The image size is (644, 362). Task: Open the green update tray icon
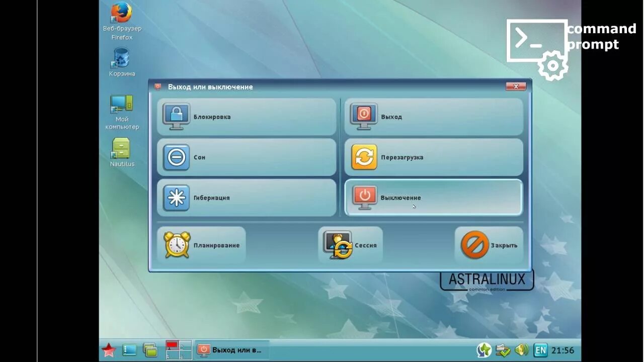point(484,350)
